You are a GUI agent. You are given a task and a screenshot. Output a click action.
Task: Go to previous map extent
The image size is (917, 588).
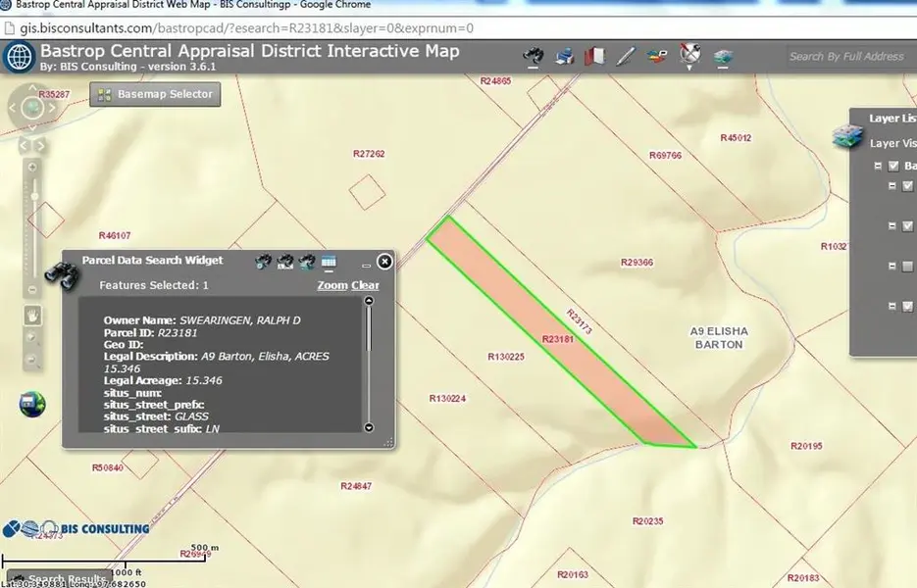coord(25,146)
